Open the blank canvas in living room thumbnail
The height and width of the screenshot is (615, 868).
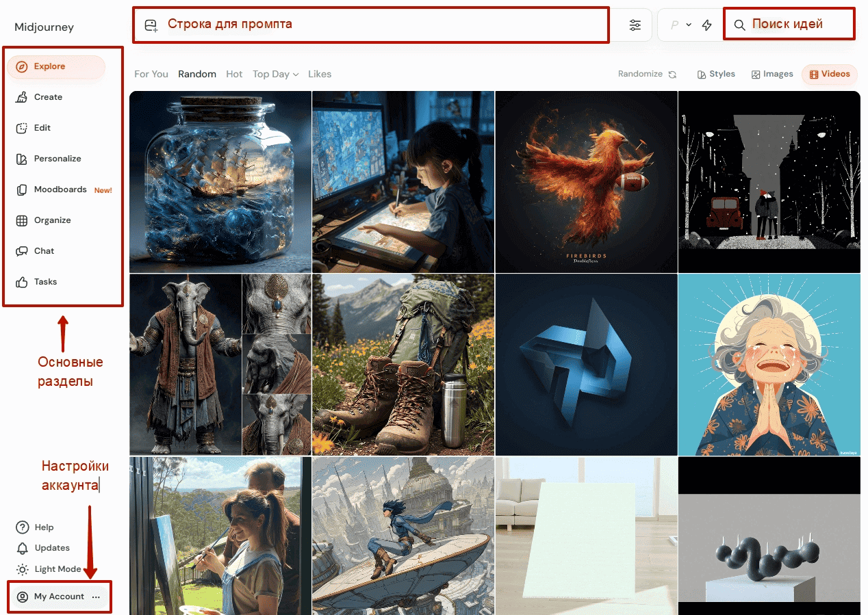point(586,536)
